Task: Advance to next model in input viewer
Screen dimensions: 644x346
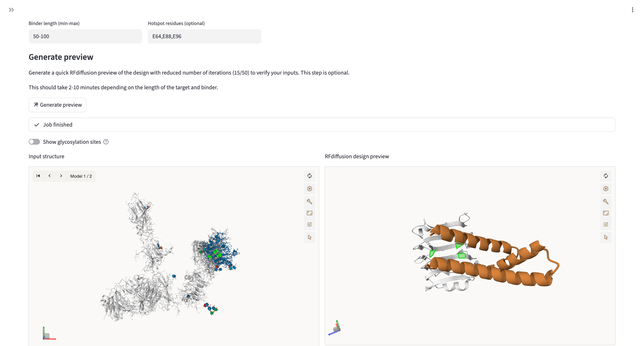Action: 61,176
